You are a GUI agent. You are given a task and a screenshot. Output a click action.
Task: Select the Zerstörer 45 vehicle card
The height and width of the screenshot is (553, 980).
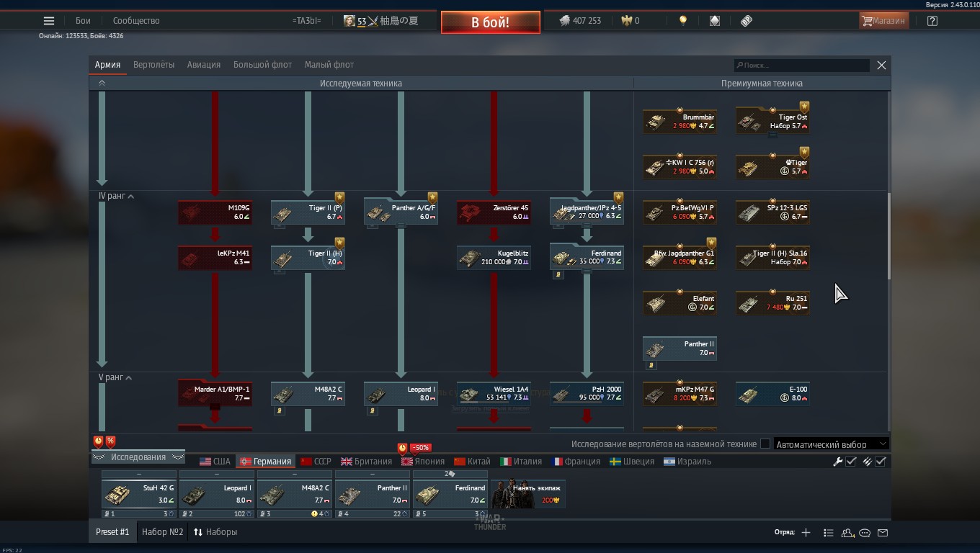point(494,212)
